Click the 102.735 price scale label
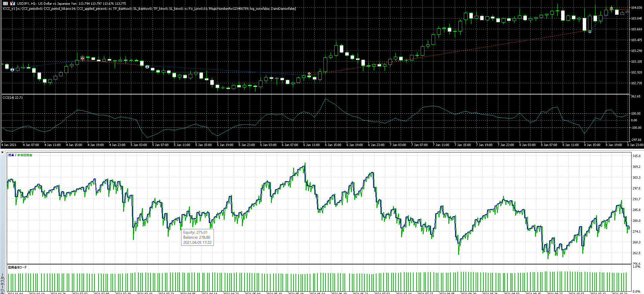The image size is (644, 294). [x=637, y=83]
